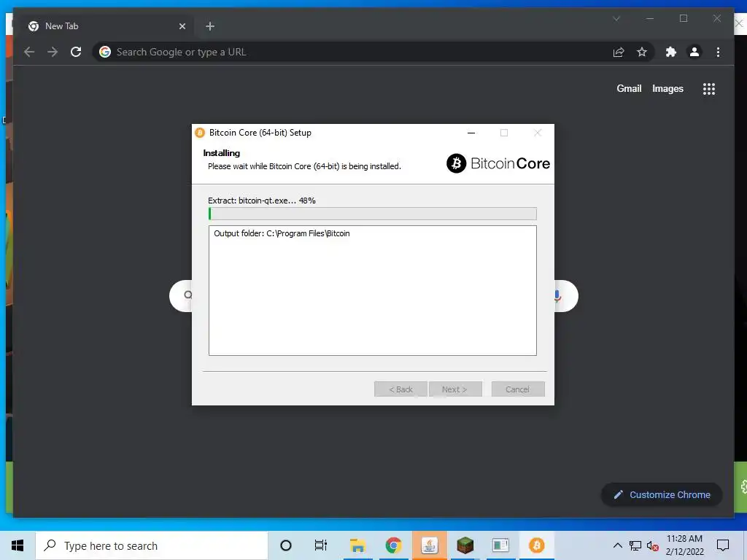
Task: Click the Bitcoin icon in setup title bar
Action: click(x=200, y=133)
